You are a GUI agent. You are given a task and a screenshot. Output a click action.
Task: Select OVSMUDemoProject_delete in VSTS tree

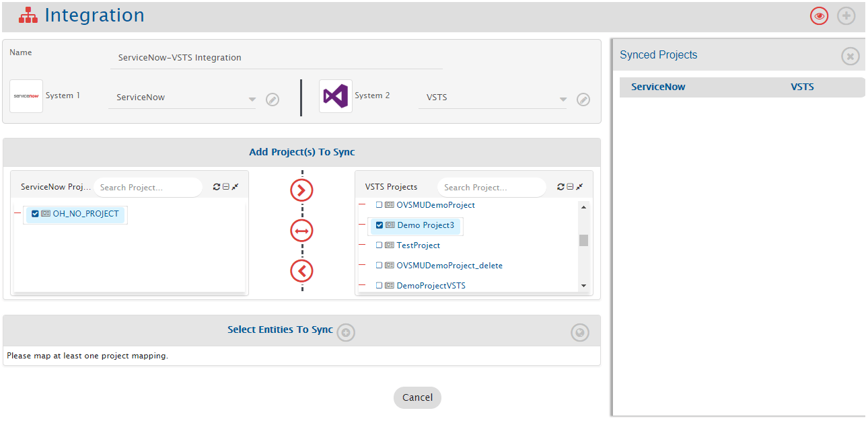coord(449,266)
